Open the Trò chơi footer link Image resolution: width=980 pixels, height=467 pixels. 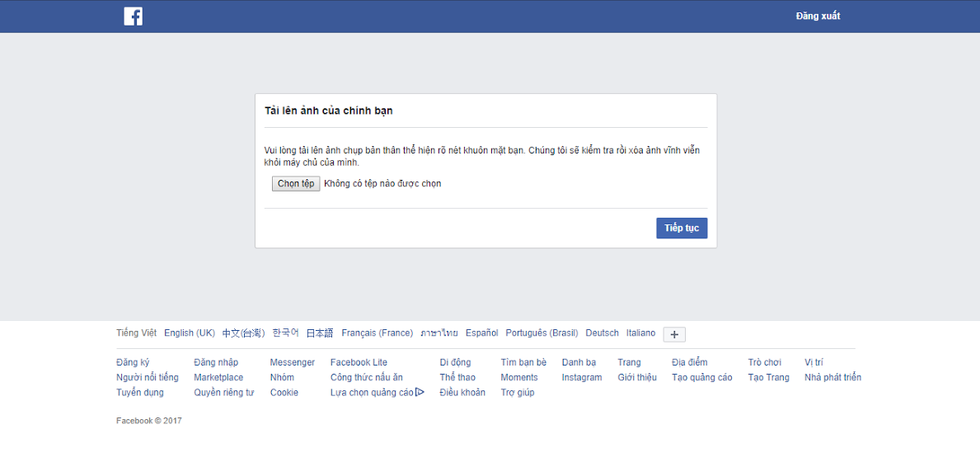click(764, 362)
